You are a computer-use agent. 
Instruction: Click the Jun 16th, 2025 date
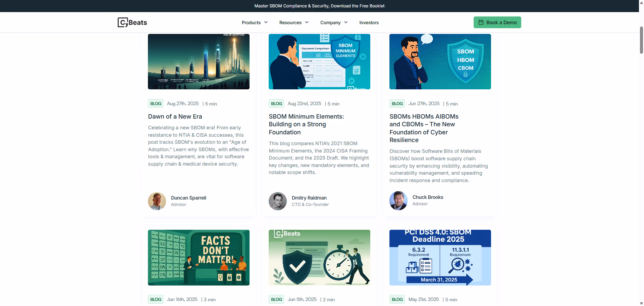click(182, 299)
